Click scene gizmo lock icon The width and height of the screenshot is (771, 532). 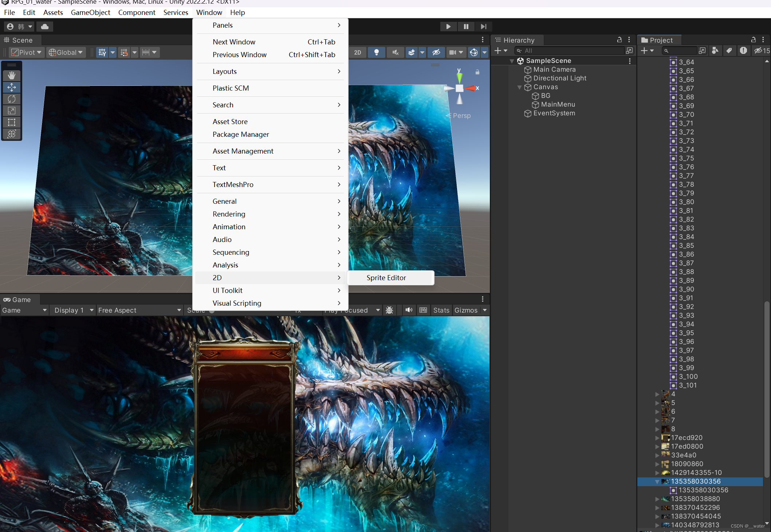pos(477,72)
